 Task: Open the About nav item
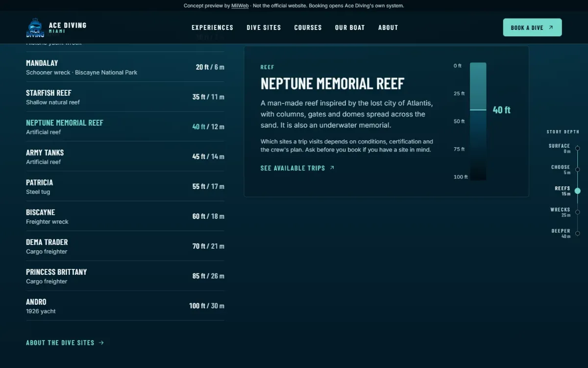[x=388, y=27]
